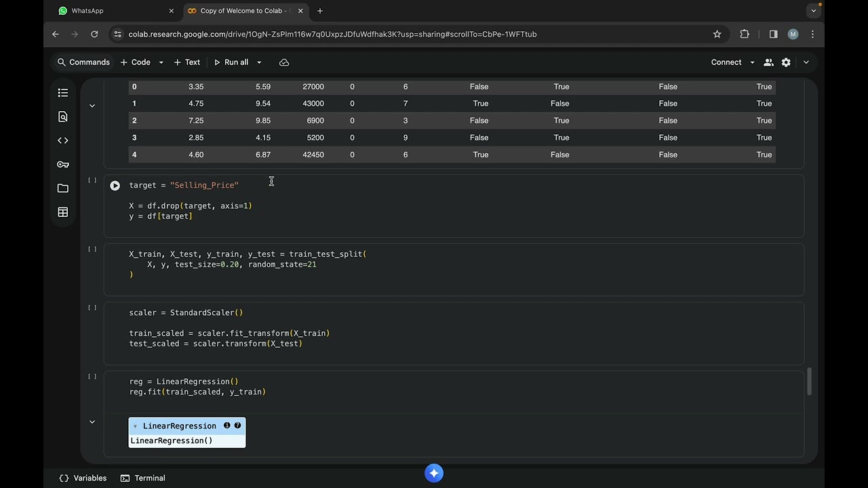Bookmark this page with star icon
This screenshot has width=868, height=488.
[717, 34]
